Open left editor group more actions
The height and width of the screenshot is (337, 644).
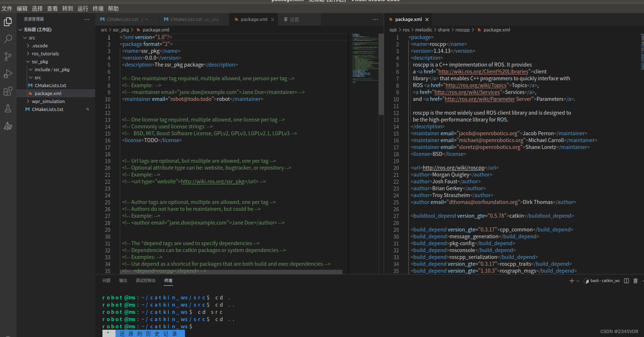pos(375,19)
